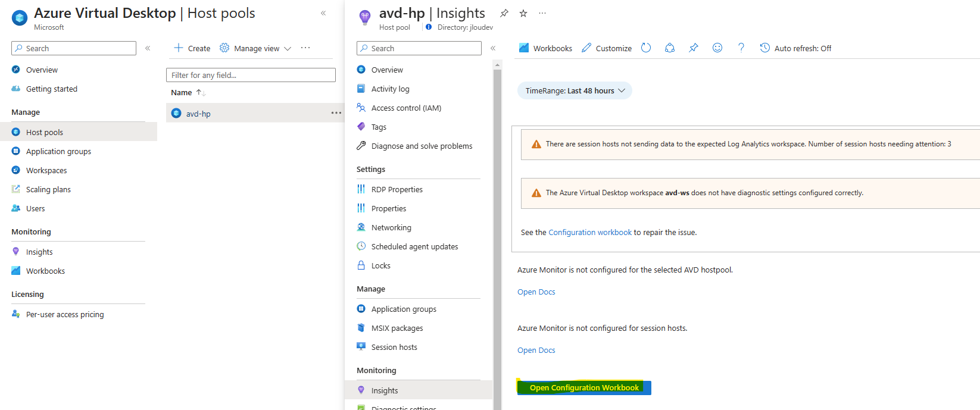Open Session hosts in avd-hp menu

[394, 348]
